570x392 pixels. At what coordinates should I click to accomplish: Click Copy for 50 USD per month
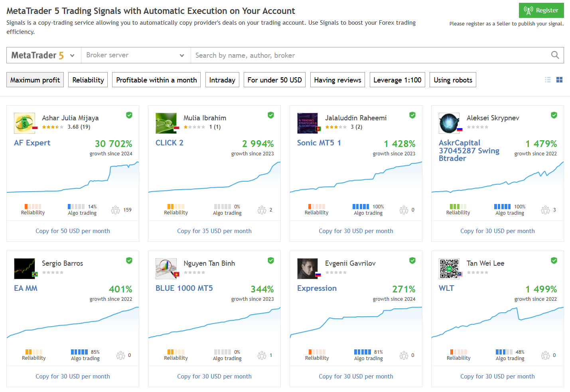(73, 231)
